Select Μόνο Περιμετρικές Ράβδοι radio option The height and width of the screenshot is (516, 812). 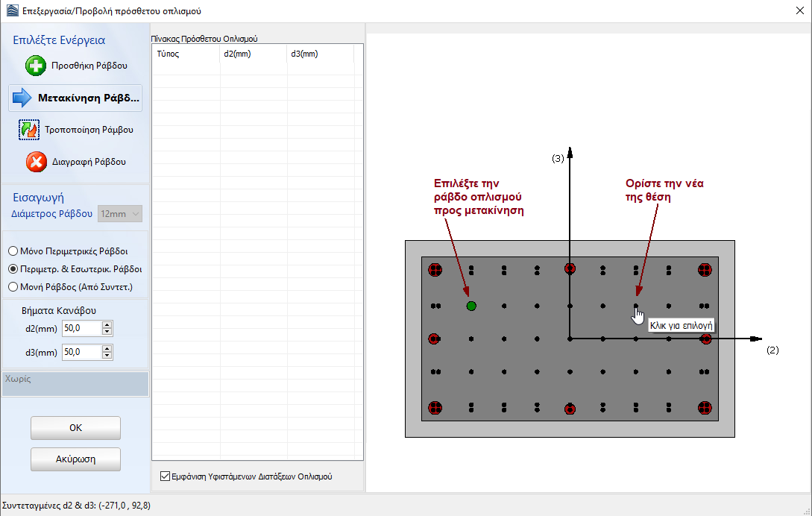(13, 251)
